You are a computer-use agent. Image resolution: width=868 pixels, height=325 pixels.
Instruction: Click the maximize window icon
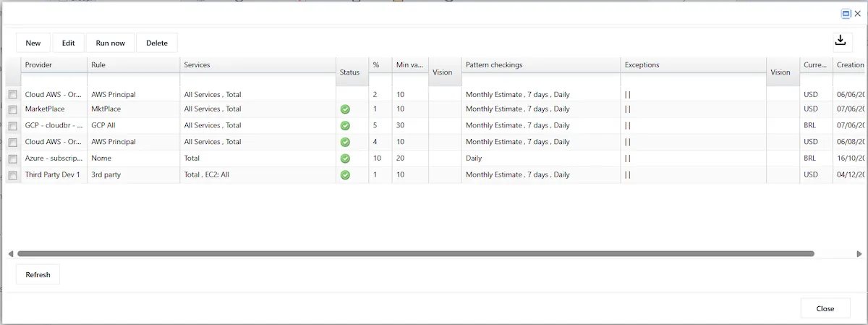[x=846, y=13]
